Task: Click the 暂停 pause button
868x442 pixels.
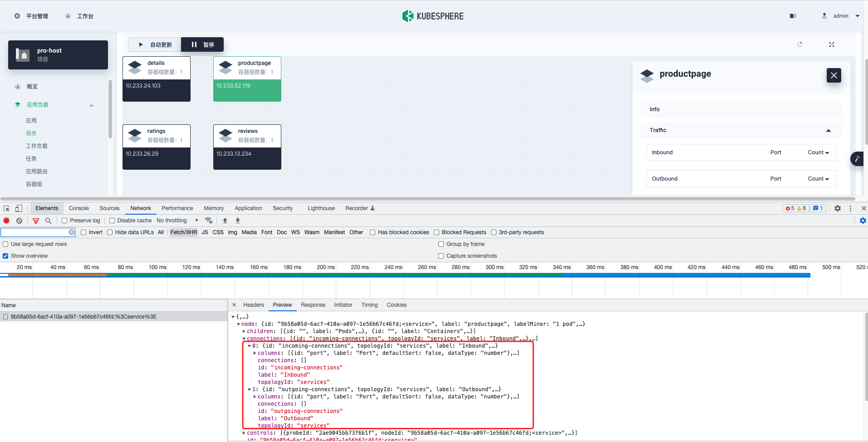Action: [x=202, y=44]
